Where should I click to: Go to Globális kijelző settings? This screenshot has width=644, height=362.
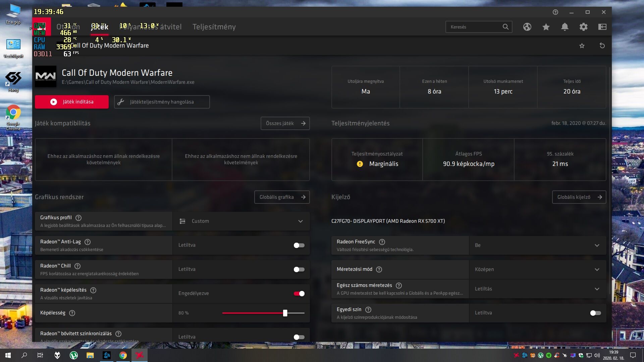tap(579, 197)
